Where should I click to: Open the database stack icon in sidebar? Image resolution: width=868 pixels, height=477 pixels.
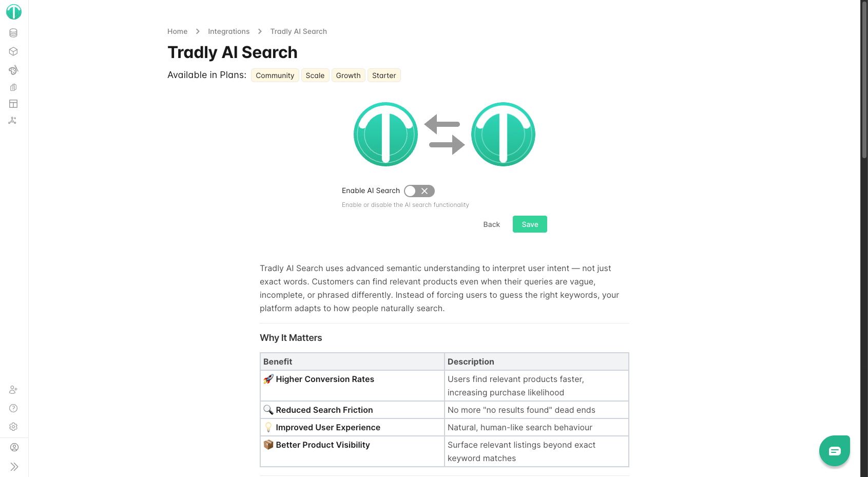(x=13, y=33)
